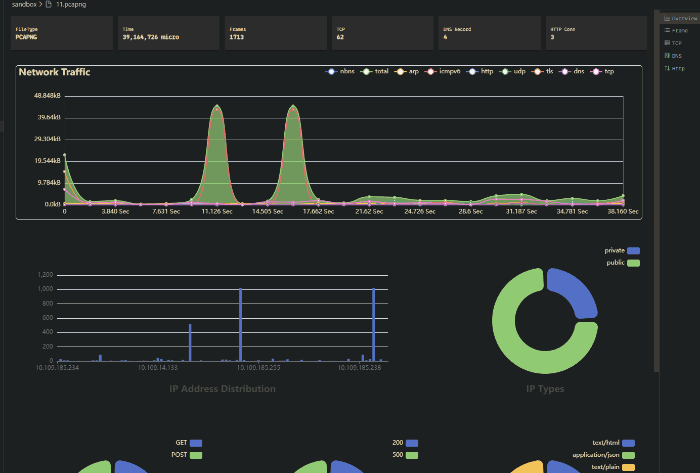Click the first traffic peak near 11.126 Sec
The width and height of the screenshot is (700, 473).
coord(217,106)
